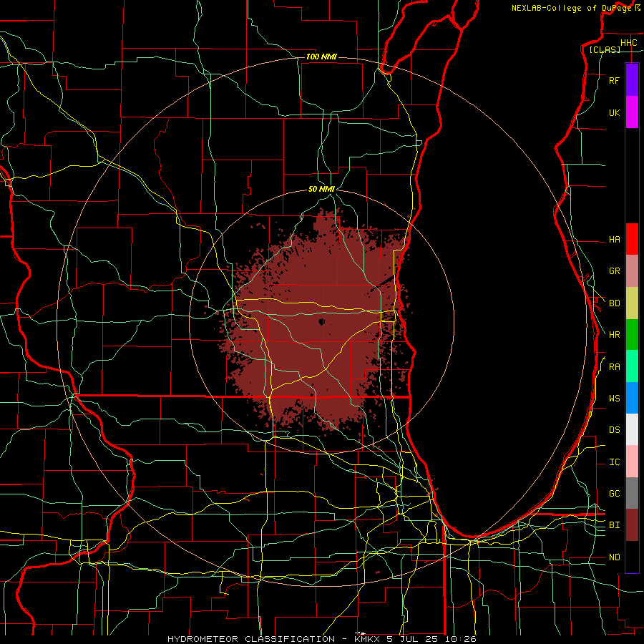The image size is (644, 644).
Task: Click the GC gray legend swatch
Action: (632, 493)
